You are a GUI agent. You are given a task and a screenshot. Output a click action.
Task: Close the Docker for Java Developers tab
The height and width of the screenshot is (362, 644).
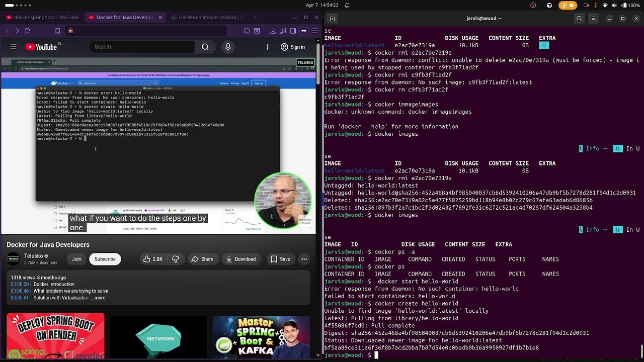coord(160,17)
